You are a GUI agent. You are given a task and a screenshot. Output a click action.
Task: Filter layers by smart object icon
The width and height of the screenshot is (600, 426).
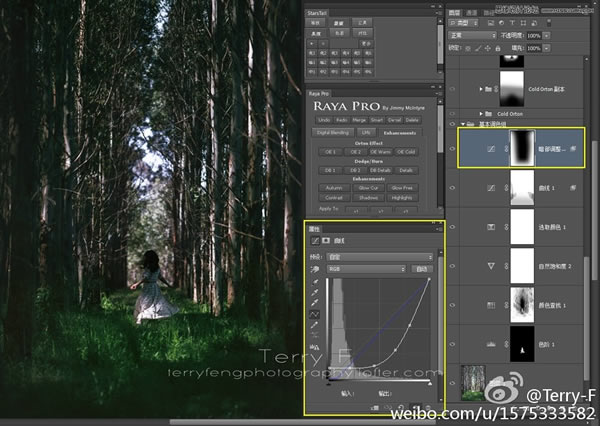(x=534, y=23)
